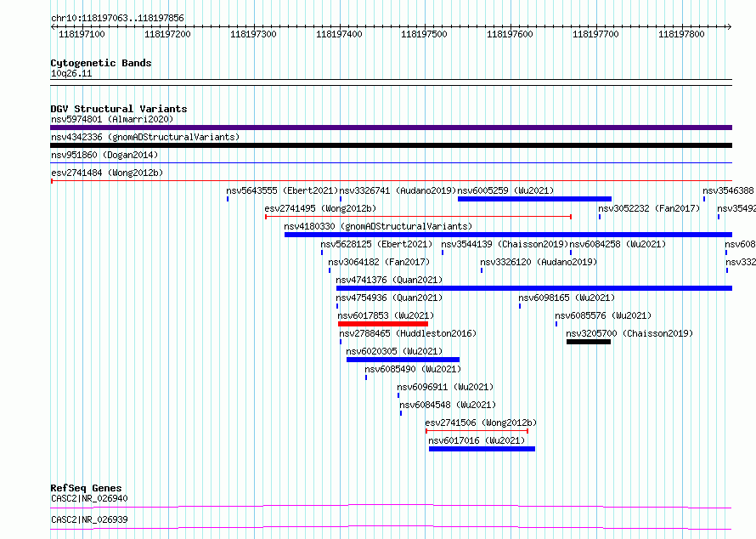Viewport: 756px width, 539px height.
Task: Click ruler position 118197600
Action: click(510, 34)
